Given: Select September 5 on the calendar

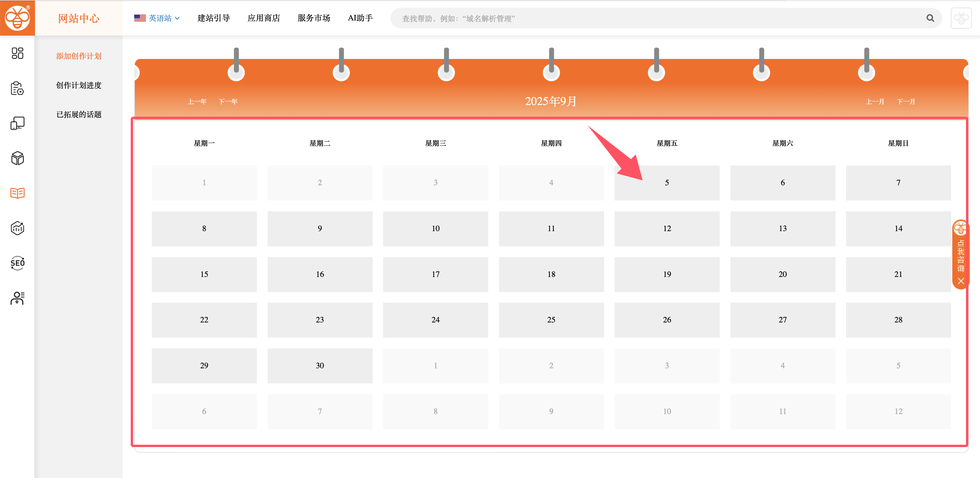Looking at the screenshot, I should pyautogui.click(x=667, y=183).
